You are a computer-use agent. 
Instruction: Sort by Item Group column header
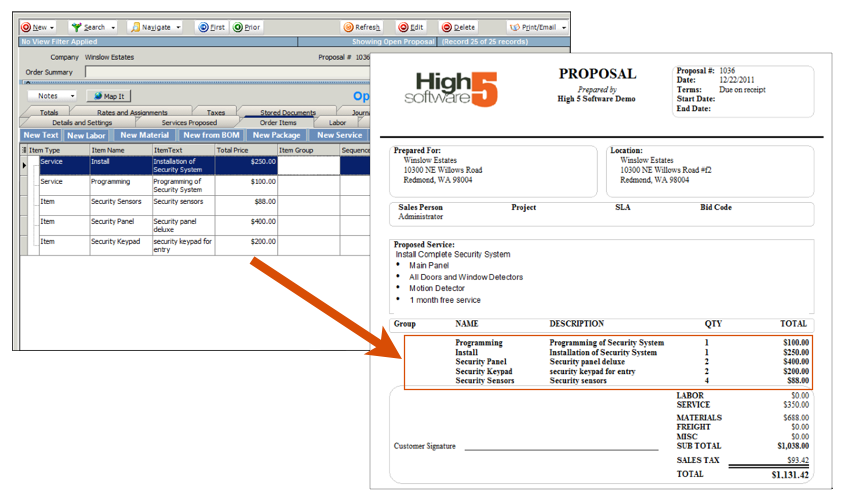(x=309, y=150)
